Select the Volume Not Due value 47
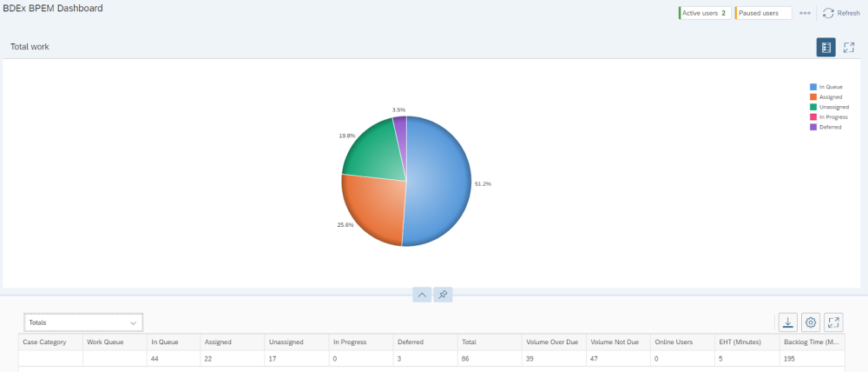 594,359
